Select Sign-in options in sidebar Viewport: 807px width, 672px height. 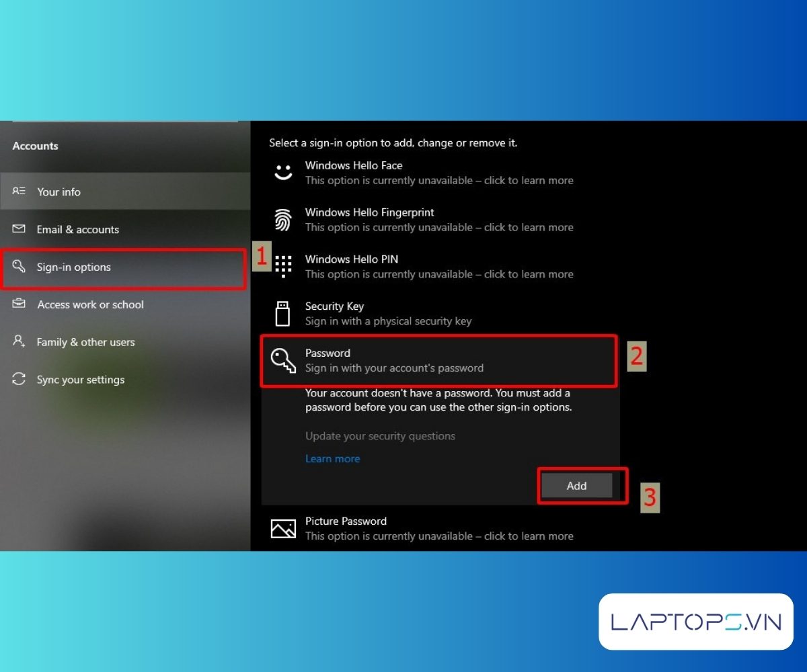pos(74,267)
